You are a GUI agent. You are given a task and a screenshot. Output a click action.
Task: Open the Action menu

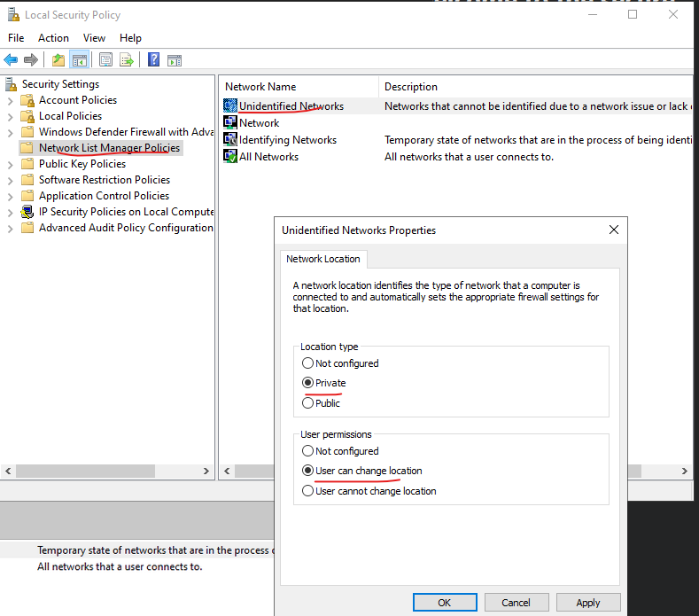click(53, 38)
